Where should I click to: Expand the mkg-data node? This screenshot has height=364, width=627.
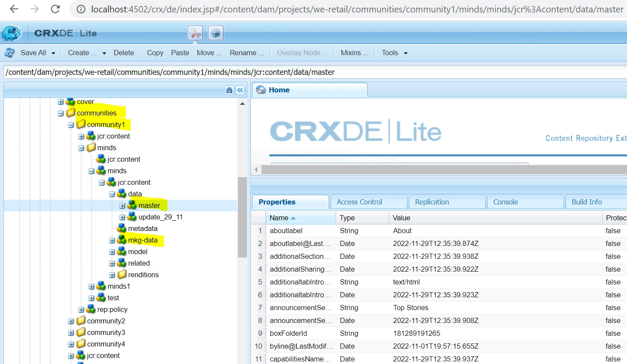[112, 240]
